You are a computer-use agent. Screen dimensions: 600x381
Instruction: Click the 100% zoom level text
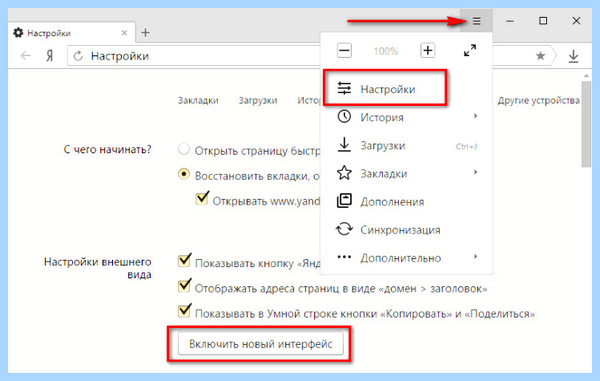(386, 51)
